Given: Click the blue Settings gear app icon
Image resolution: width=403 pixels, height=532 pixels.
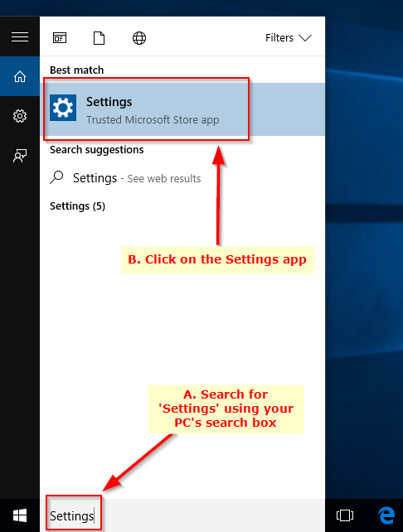Looking at the screenshot, I should [x=63, y=108].
